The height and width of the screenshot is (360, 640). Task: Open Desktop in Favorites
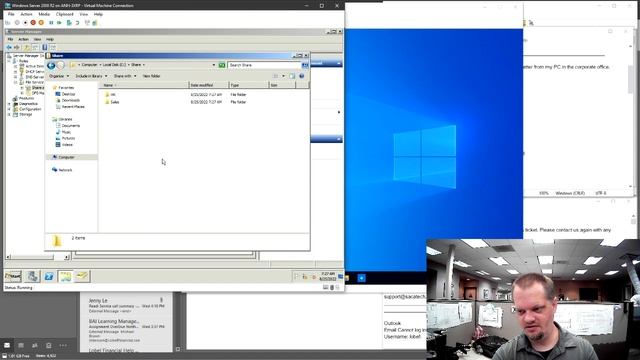click(x=65, y=94)
